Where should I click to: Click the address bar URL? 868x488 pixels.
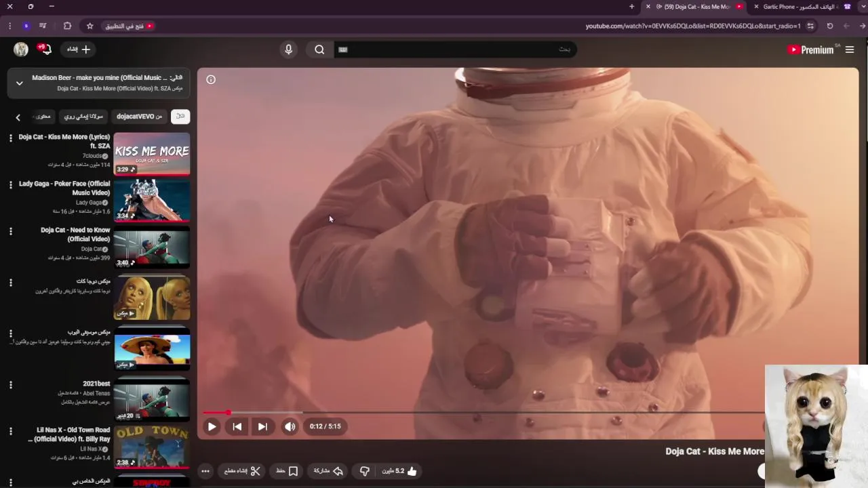(x=693, y=26)
